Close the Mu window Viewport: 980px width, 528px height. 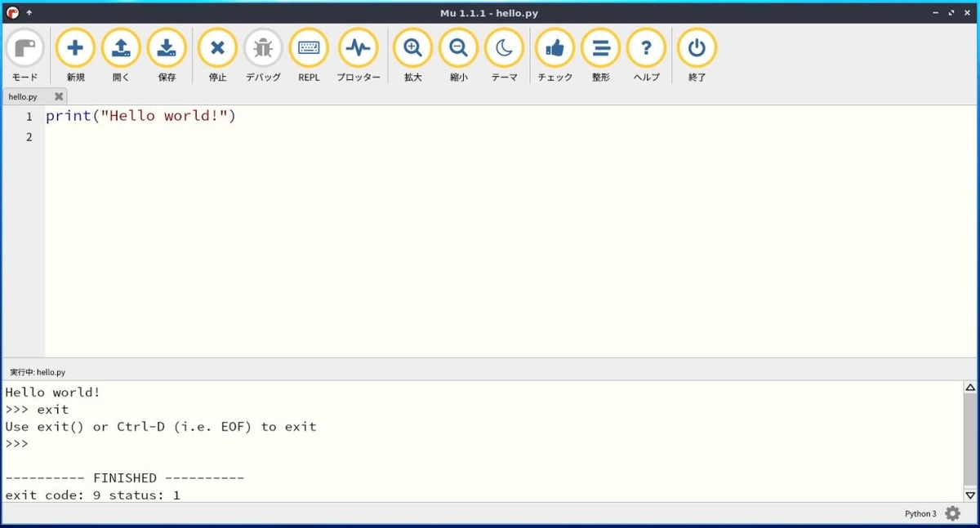[x=967, y=13]
